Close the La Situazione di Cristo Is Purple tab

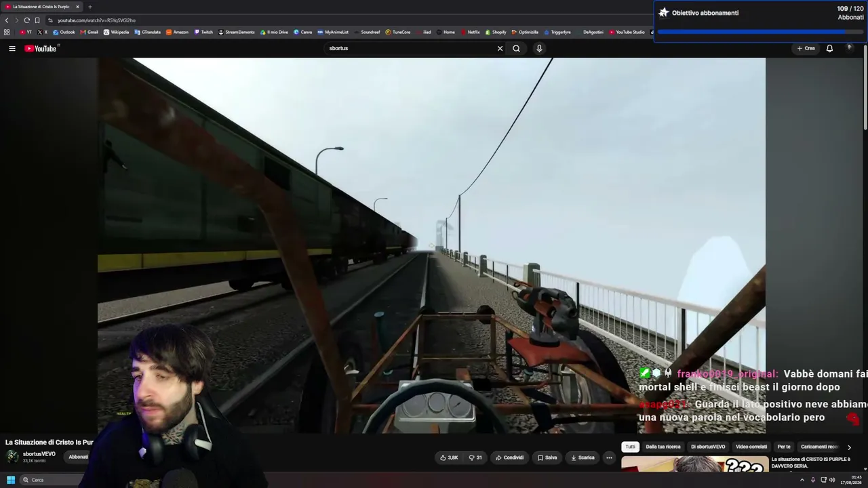[77, 7]
